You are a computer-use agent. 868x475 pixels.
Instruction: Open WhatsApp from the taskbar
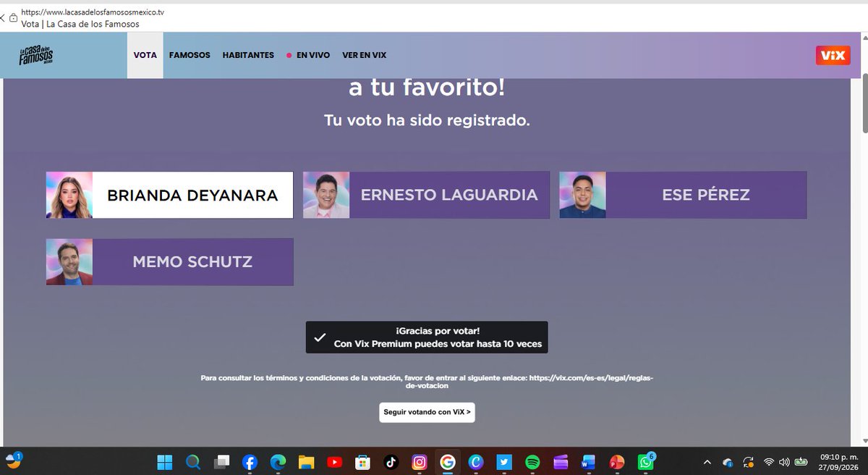645,462
